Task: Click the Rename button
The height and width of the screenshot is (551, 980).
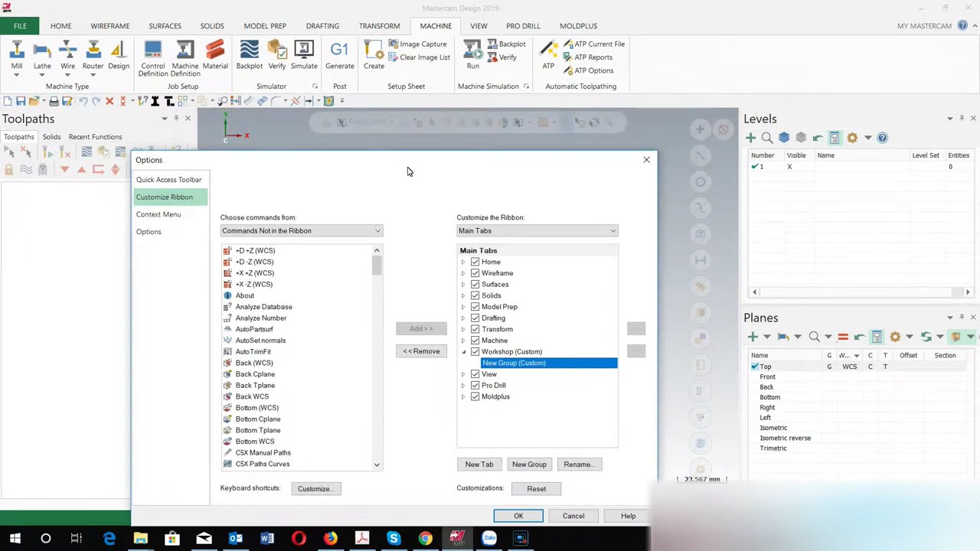Action: pos(578,465)
